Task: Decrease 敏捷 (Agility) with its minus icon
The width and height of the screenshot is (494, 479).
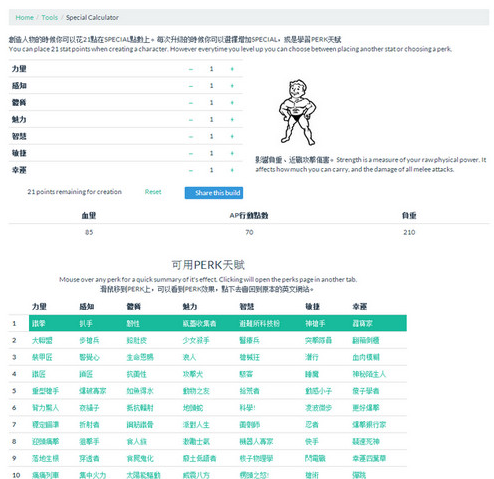Action: [191, 153]
